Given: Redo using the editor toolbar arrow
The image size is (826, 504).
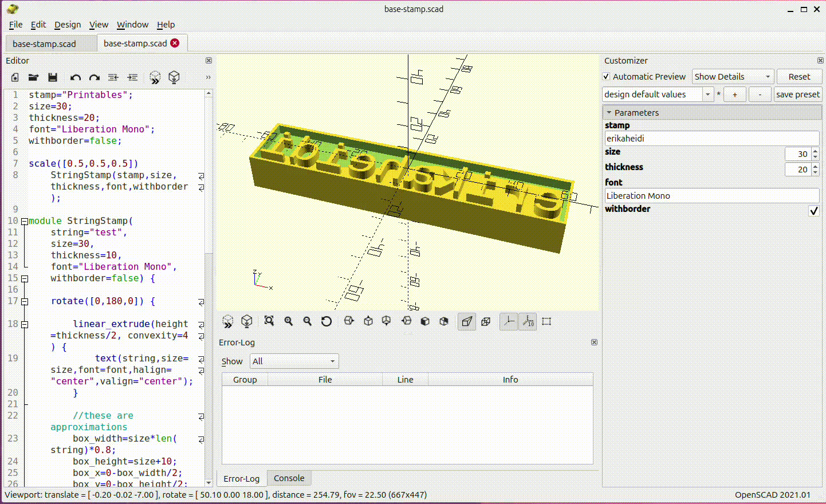Looking at the screenshot, I should click(x=95, y=77).
